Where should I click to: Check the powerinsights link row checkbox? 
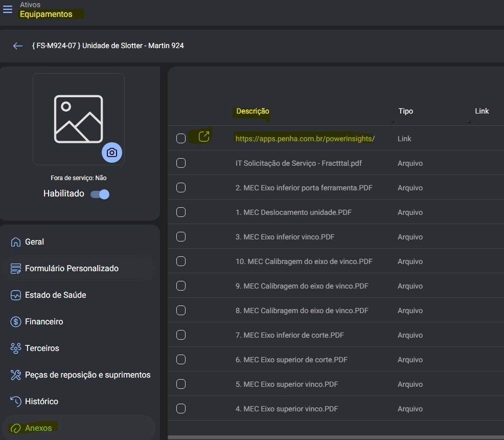coord(181,139)
